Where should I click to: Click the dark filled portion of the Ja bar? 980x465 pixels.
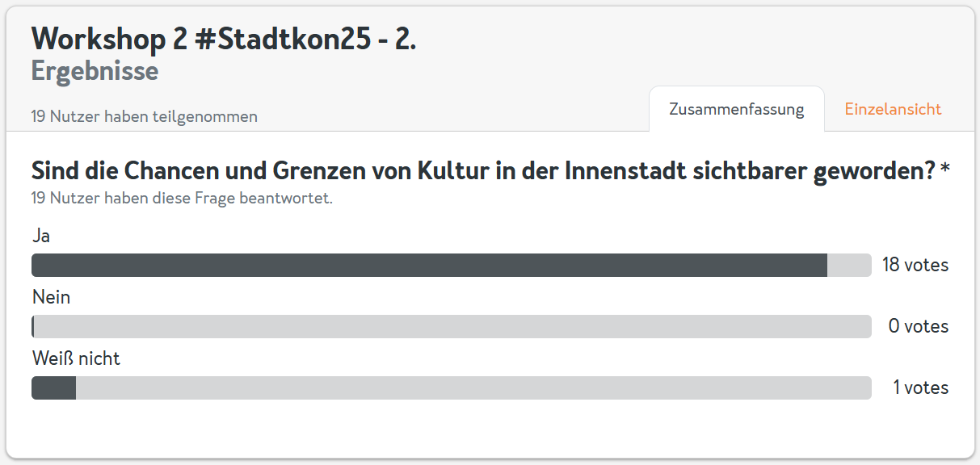(429, 266)
